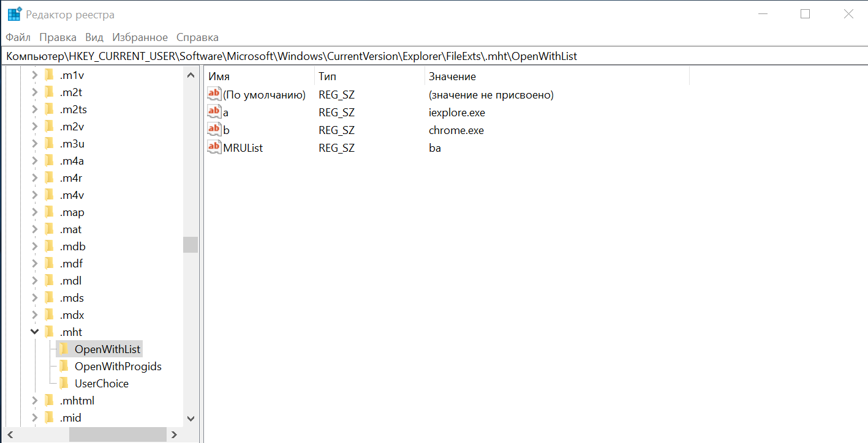Click the UserChoice folder icon

point(64,384)
